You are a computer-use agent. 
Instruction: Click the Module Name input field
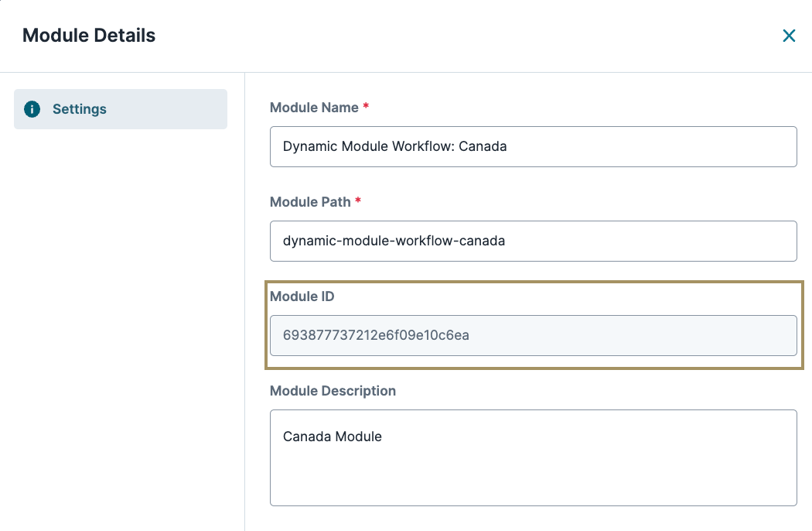tap(534, 146)
